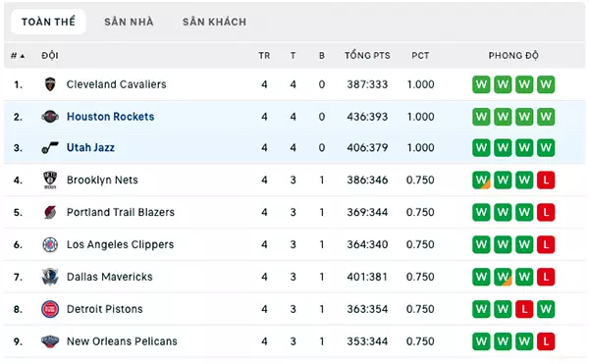Screen dimensions: 589x364
Task: Click the Houston Rockets team logo
Action: click(50, 117)
